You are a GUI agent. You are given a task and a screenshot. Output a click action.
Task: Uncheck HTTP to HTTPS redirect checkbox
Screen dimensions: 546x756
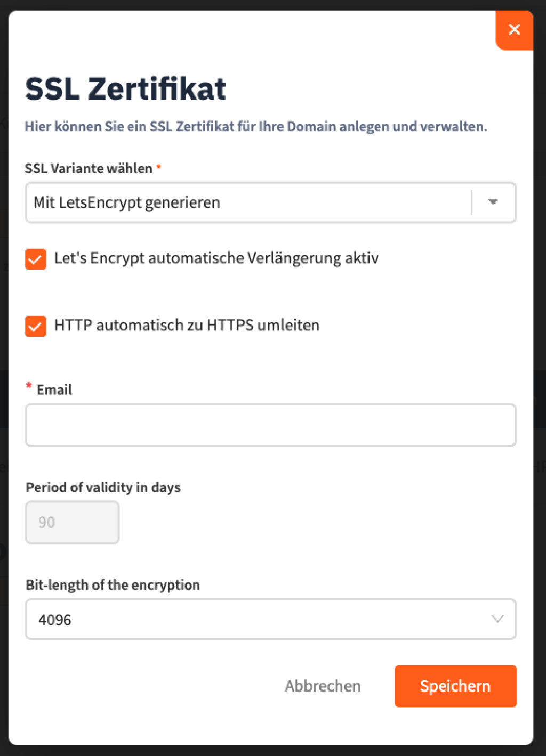pos(36,326)
